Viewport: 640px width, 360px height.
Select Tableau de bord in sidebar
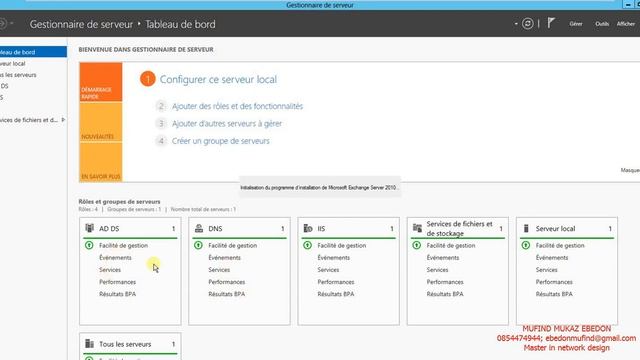coord(33,52)
